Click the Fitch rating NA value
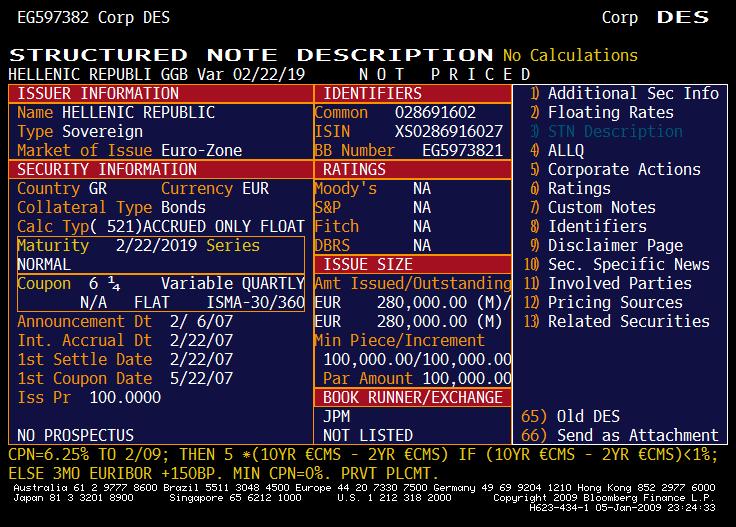The height and width of the screenshot is (527, 736). [422, 227]
